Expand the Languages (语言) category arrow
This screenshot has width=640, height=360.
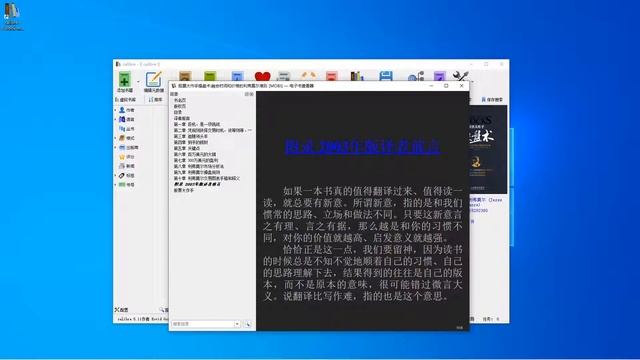(116, 120)
